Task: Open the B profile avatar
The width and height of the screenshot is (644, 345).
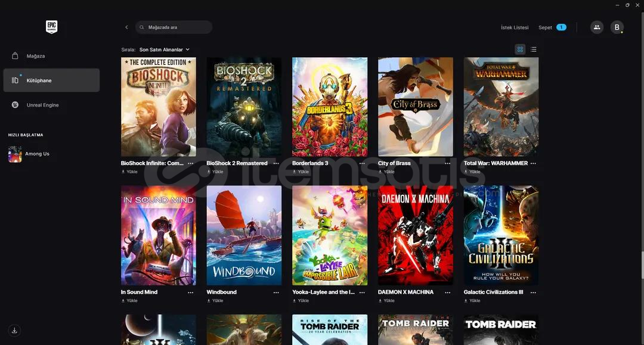Action: pos(617,27)
